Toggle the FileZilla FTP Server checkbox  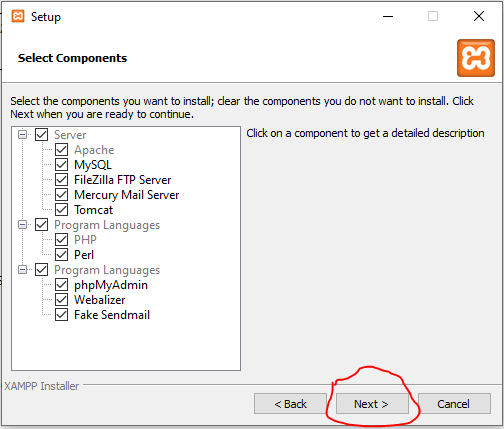[x=62, y=180]
